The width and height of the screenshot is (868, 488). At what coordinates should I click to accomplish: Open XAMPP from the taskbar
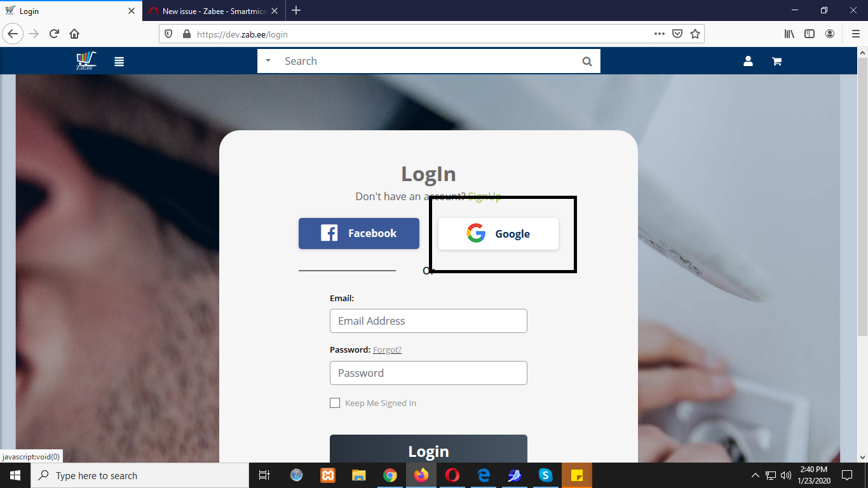[328, 475]
